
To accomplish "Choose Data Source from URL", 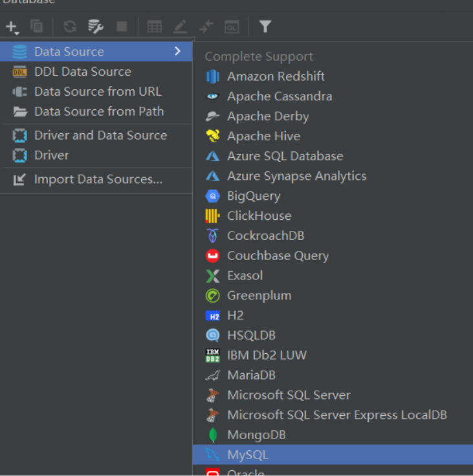I will tap(96, 92).
